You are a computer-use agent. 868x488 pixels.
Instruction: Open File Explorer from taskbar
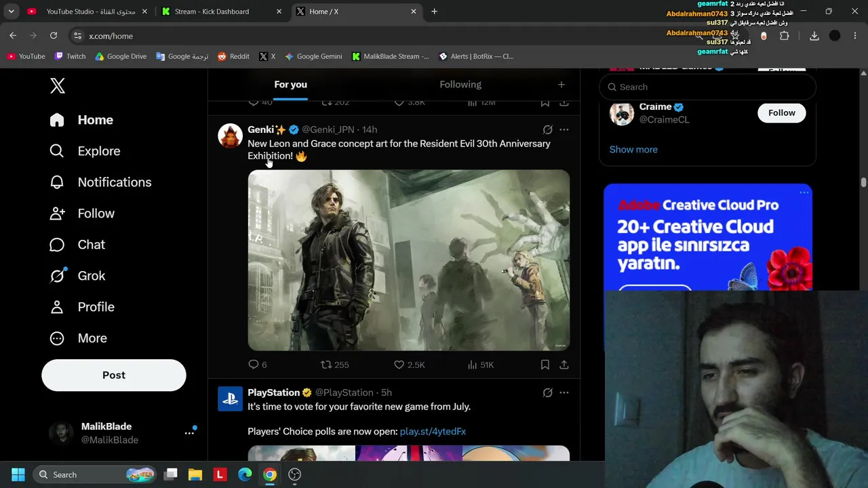195,474
